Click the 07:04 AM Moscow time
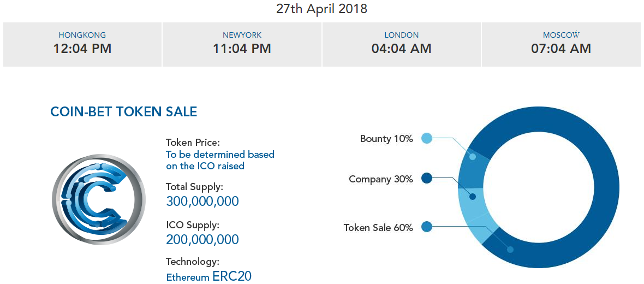Image resolution: width=644 pixels, height=284 pixels. tap(561, 49)
